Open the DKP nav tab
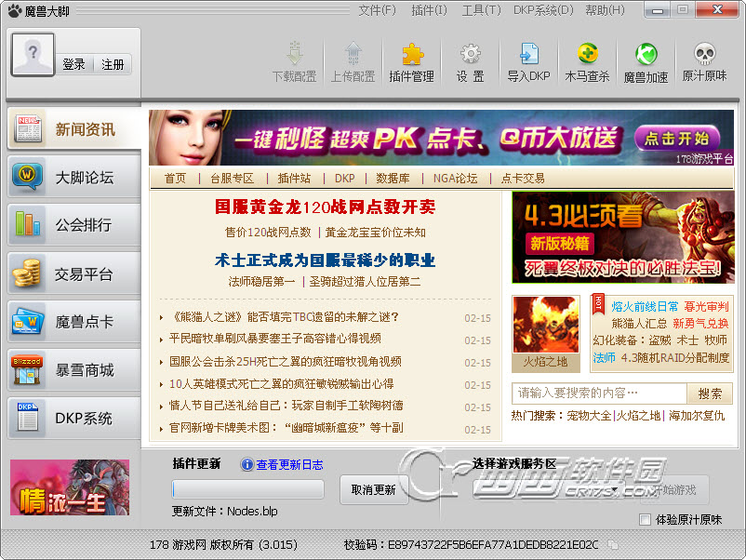 click(x=344, y=179)
